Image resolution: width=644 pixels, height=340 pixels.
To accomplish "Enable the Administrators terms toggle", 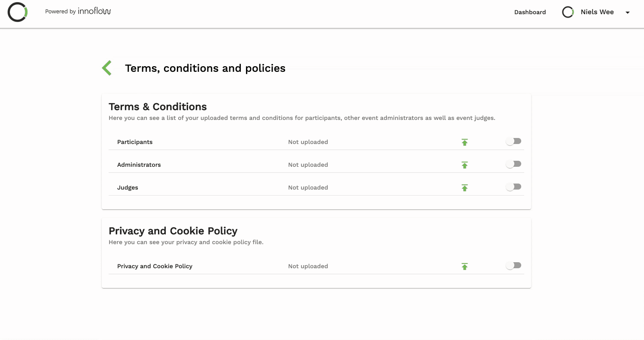I will pyautogui.click(x=513, y=164).
